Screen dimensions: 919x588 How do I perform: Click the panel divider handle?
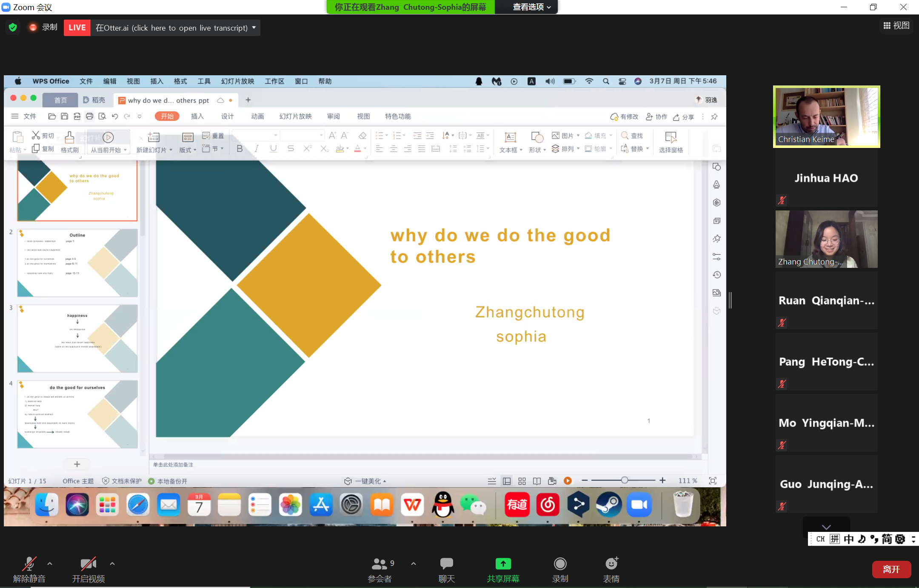tap(730, 300)
